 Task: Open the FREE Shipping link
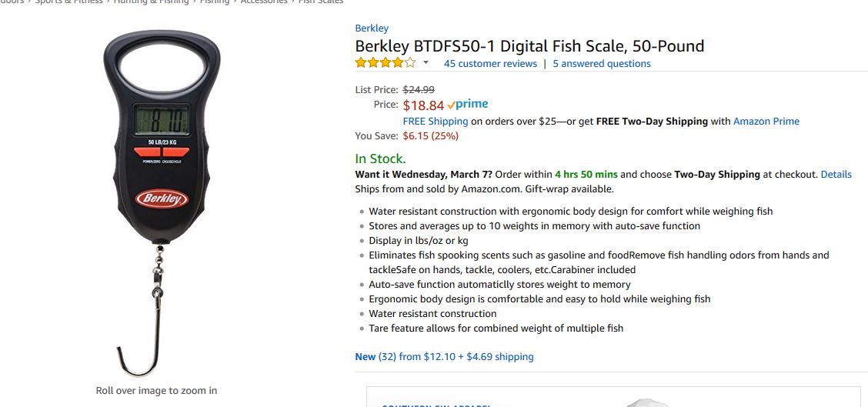[x=435, y=122]
